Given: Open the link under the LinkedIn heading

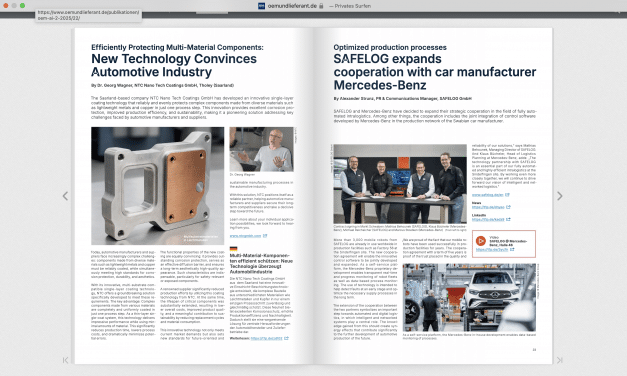Looking at the screenshot, I should (488, 220).
